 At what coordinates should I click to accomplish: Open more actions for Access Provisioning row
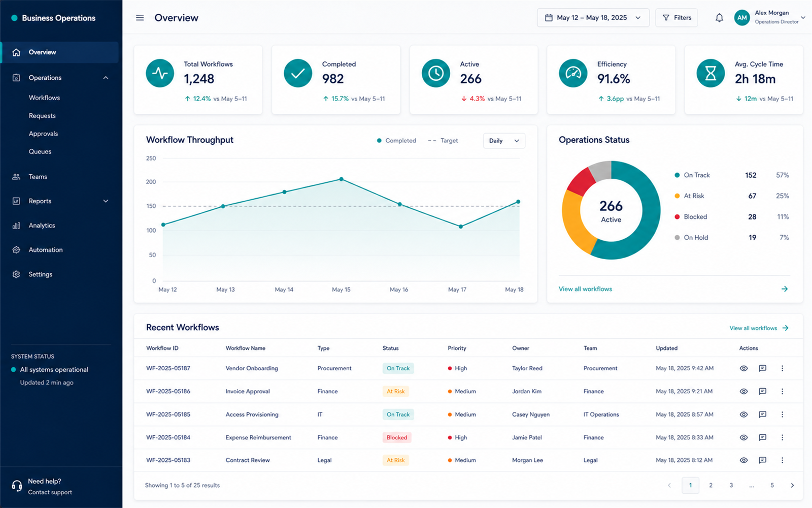click(782, 415)
